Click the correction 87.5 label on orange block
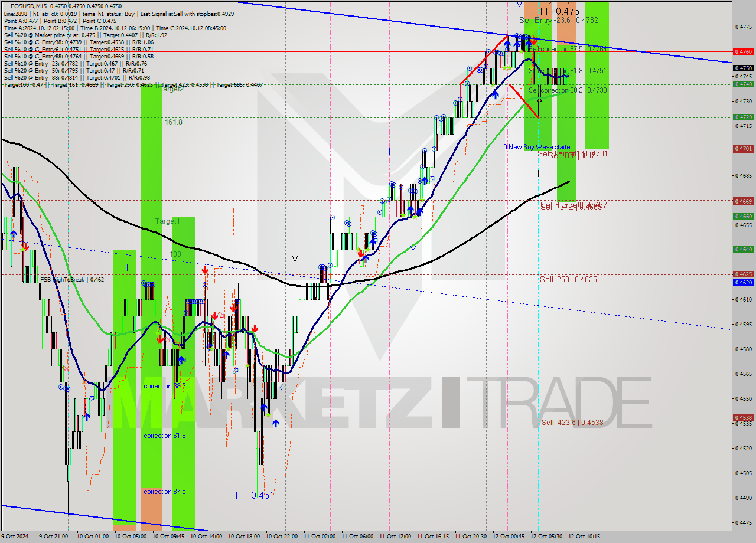 pos(165,492)
